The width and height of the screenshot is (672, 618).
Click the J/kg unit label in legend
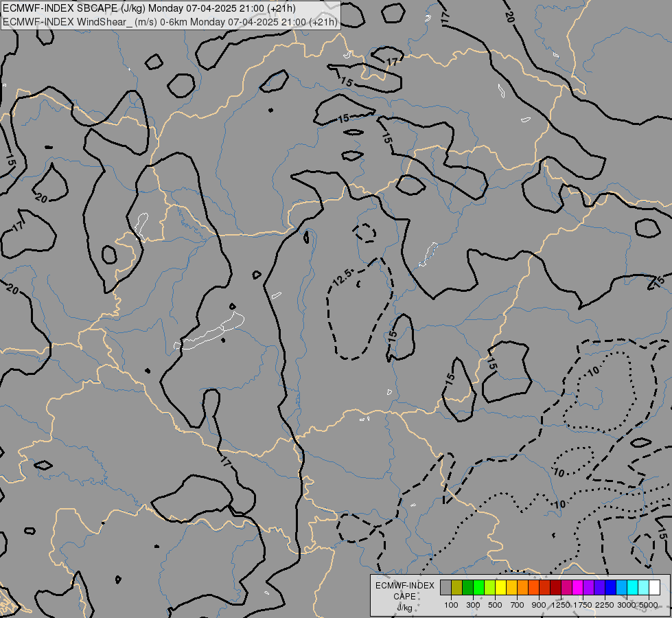[x=404, y=608]
